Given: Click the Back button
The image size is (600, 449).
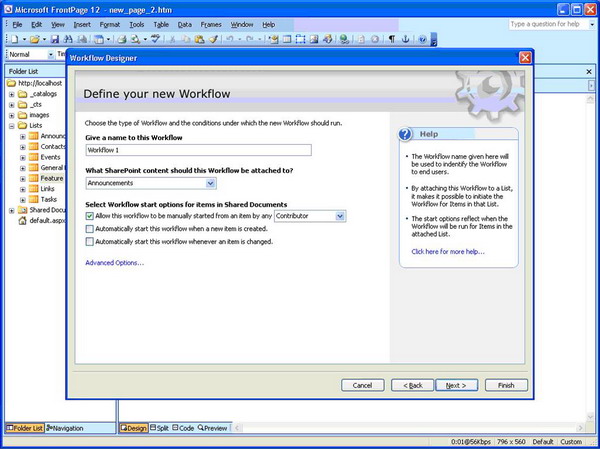Looking at the screenshot, I should tap(412, 385).
